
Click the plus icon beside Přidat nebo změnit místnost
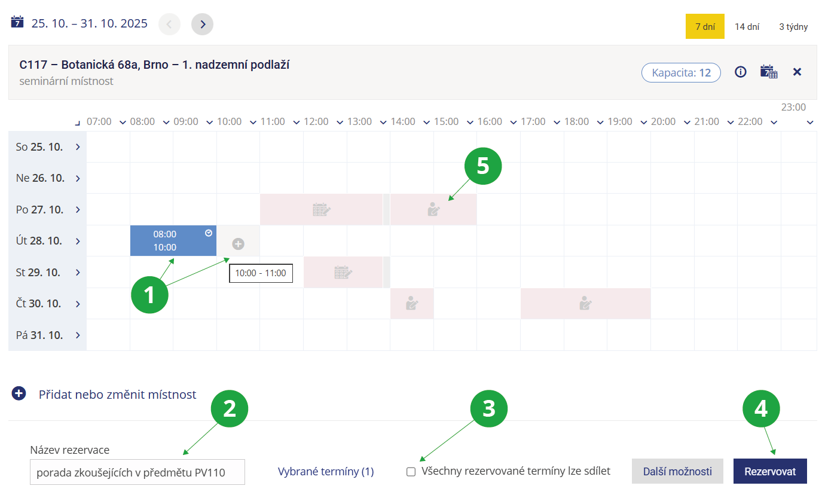19,394
